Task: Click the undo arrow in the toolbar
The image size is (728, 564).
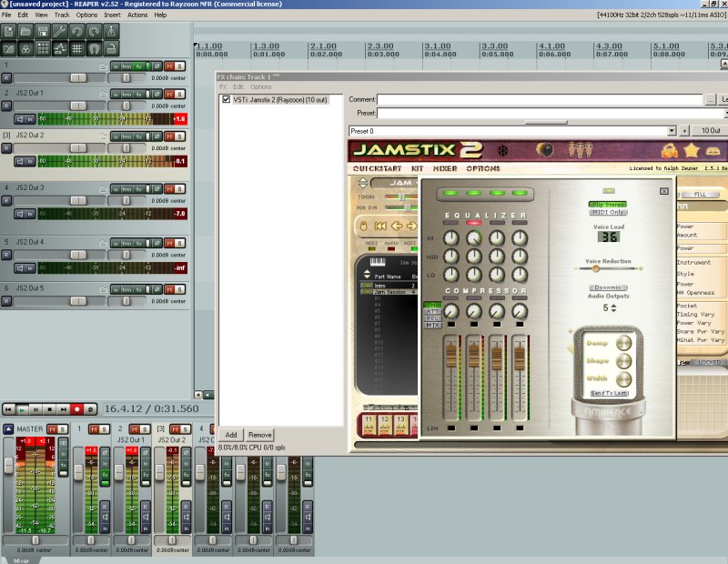Action: tap(77, 32)
